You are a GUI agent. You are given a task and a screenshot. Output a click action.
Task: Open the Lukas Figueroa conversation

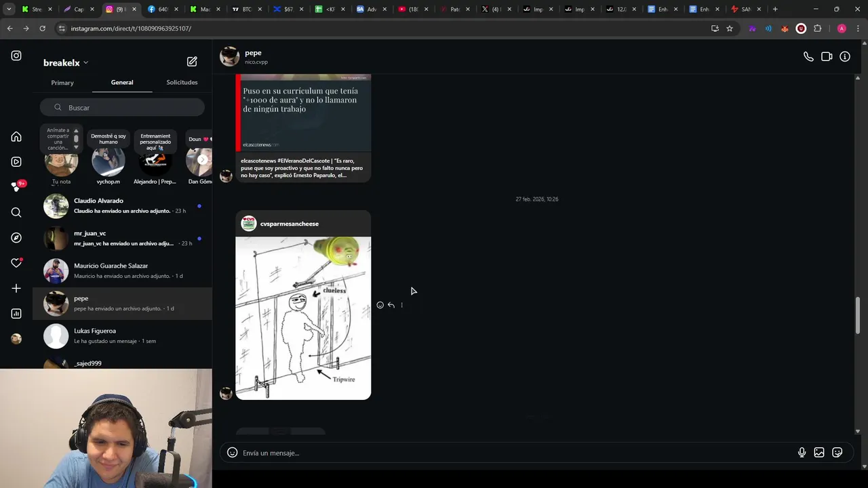point(122,335)
